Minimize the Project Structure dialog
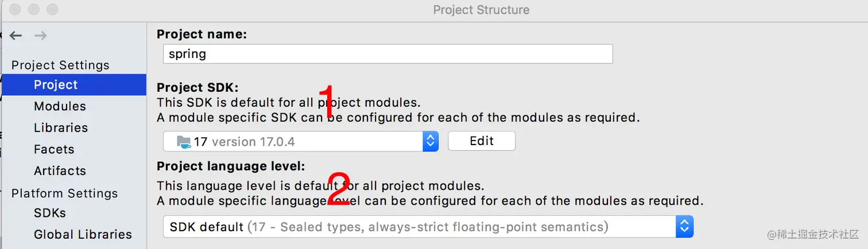868x249 pixels. click(x=34, y=10)
